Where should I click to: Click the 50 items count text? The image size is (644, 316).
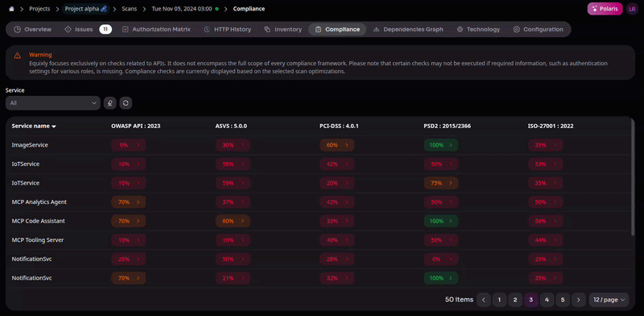point(459,300)
